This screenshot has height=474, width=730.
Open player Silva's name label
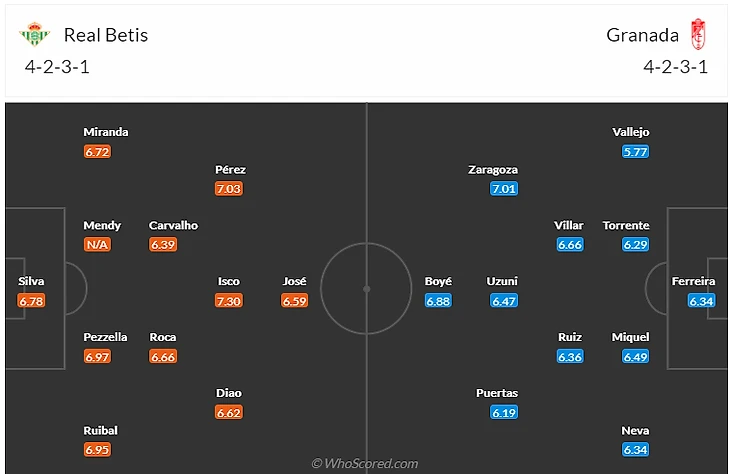point(31,282)
